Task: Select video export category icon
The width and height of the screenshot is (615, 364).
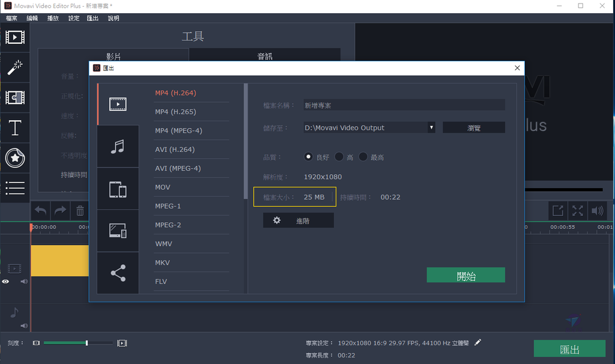Action: (x=118, y=105)
